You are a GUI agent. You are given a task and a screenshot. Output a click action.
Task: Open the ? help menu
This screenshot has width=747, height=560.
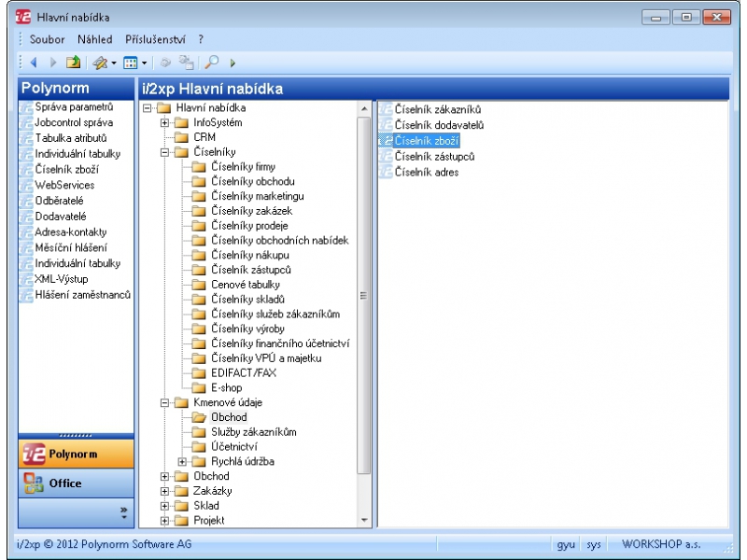(201, 39)
